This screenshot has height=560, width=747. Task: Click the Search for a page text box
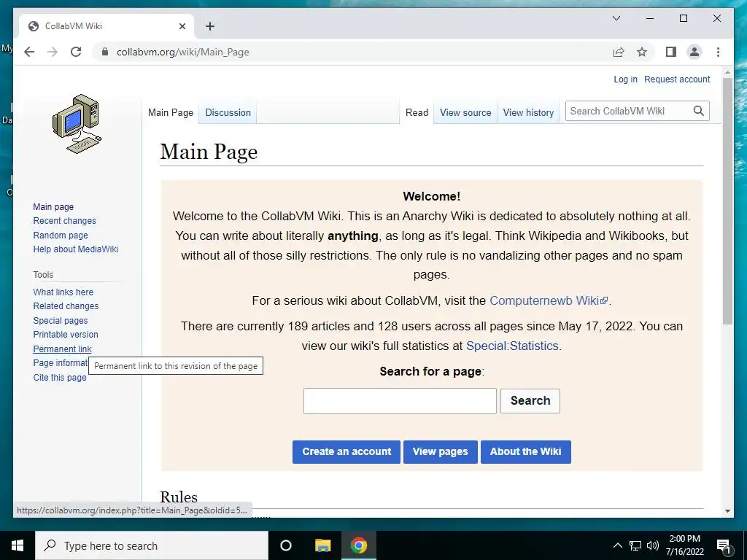[x=400, y=401]
